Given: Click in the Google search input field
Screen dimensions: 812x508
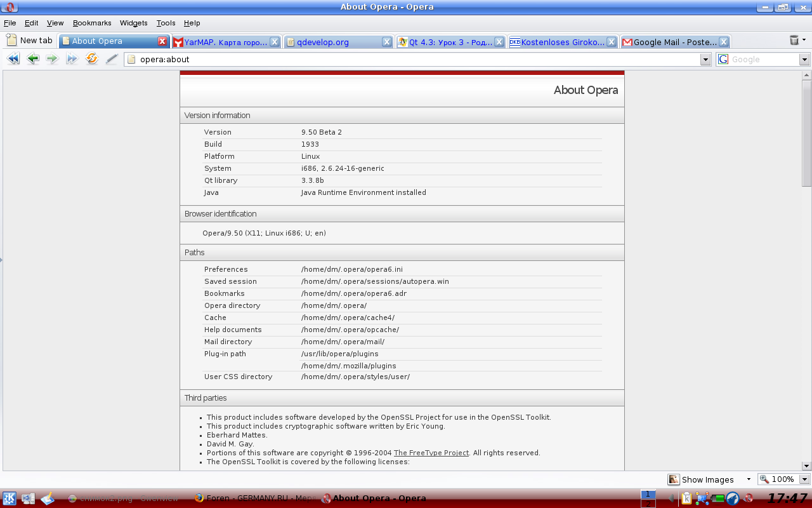Looking at the screenshot, I should pyautogui.click(x=764, y=59).
